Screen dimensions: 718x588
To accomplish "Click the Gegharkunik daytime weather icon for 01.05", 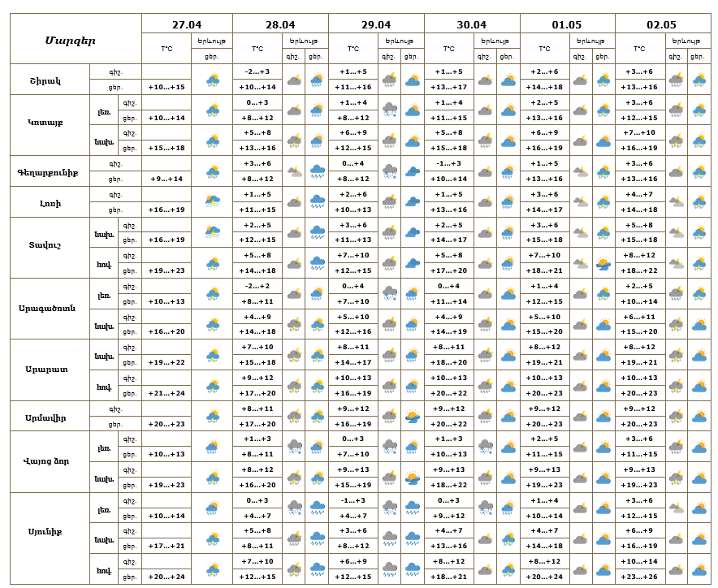I will [x=603, y=171].
